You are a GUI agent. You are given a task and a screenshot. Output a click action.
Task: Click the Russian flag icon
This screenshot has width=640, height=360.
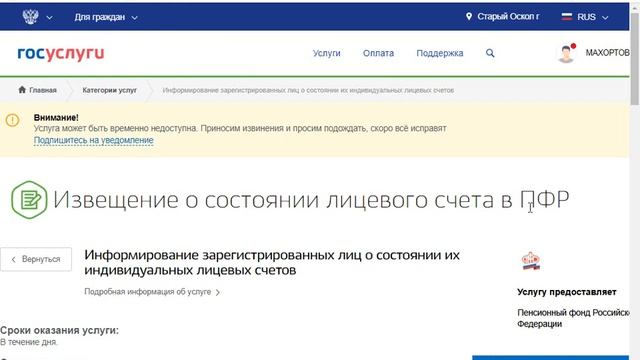(567, 16)
